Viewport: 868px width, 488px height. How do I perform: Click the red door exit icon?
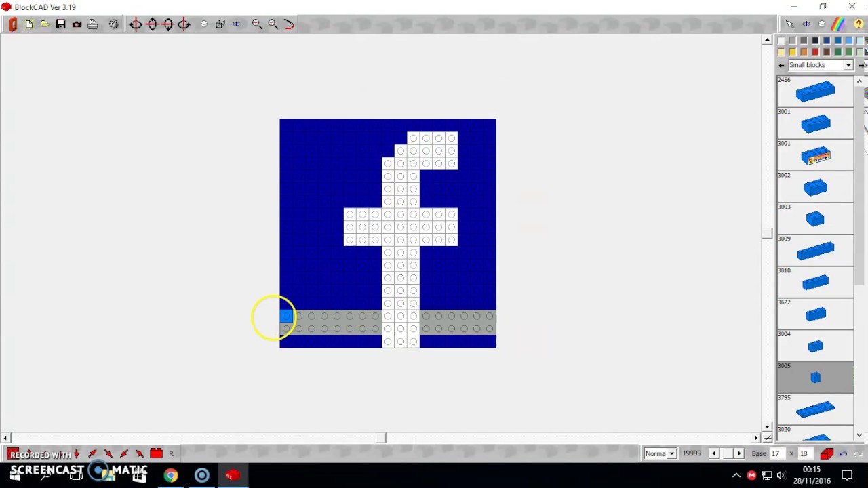[13, 24]
